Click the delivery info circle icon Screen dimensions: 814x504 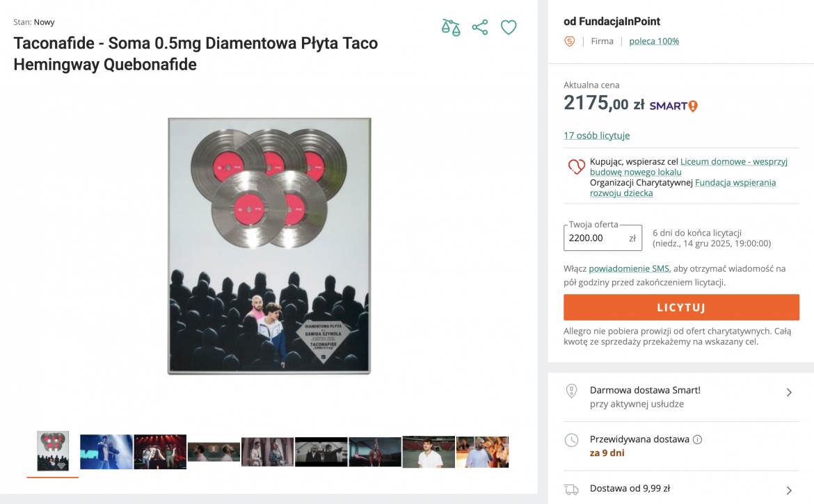coord(698,439)
